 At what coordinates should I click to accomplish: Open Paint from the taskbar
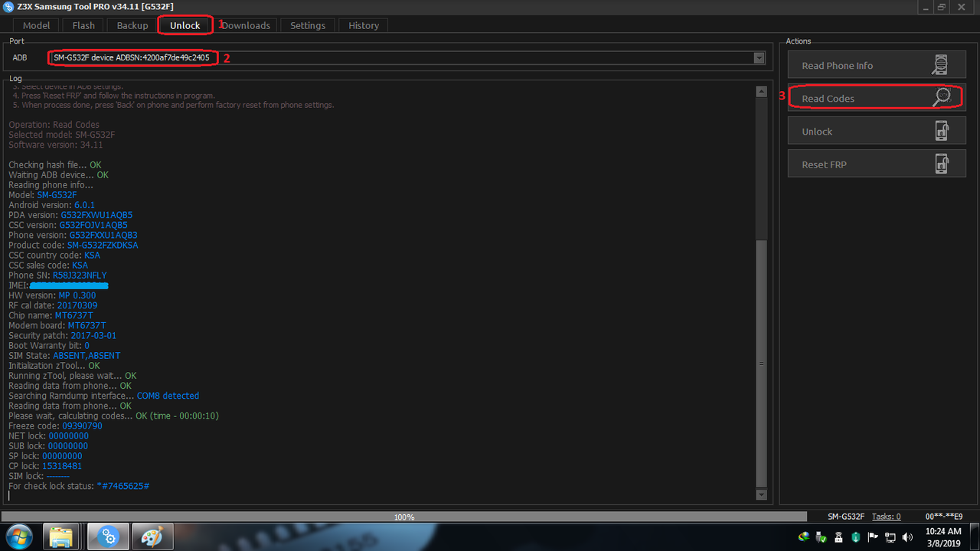point(152,536)
